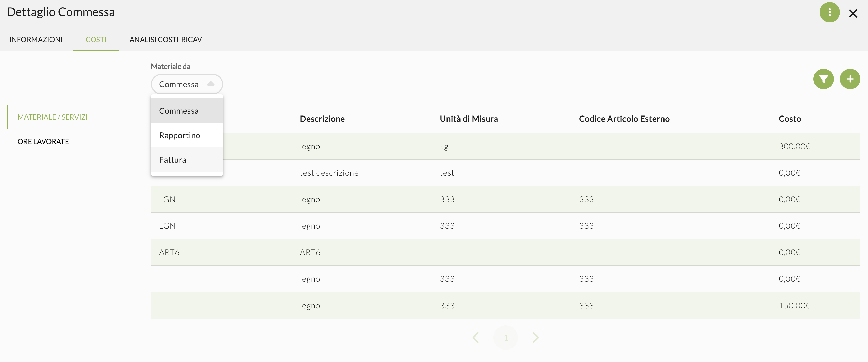868x362 pixels.
Task: Go to previous page arrow
Action: 476,338
